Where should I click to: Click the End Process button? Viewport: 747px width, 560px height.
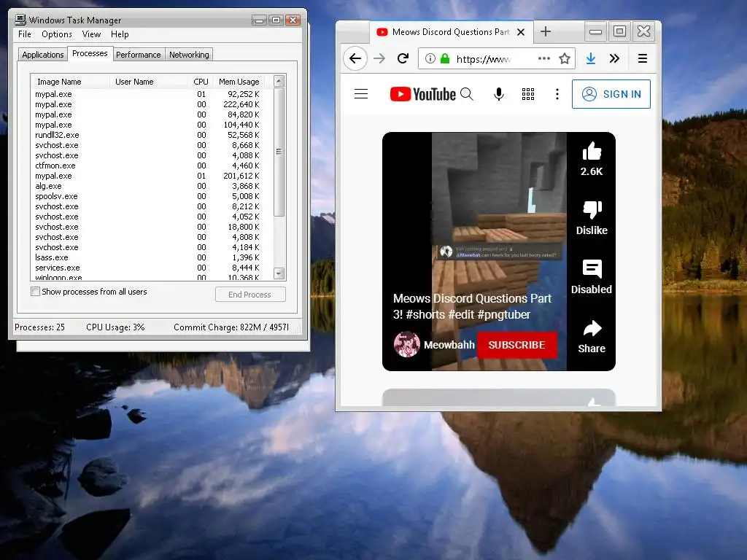(250, 295)
